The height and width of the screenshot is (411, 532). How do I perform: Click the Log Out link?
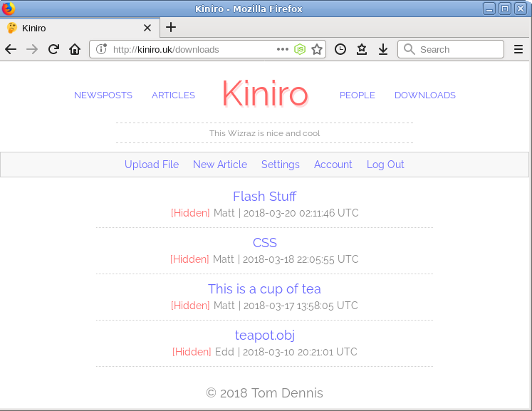(x=385, y=165)
